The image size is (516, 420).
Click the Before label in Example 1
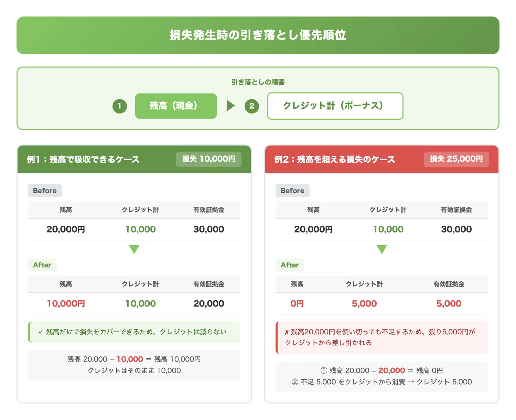(x=45, y=191)
